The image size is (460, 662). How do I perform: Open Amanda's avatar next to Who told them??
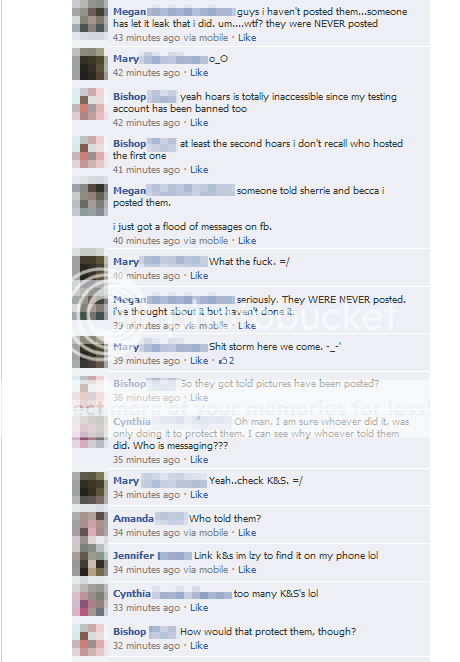90,528
